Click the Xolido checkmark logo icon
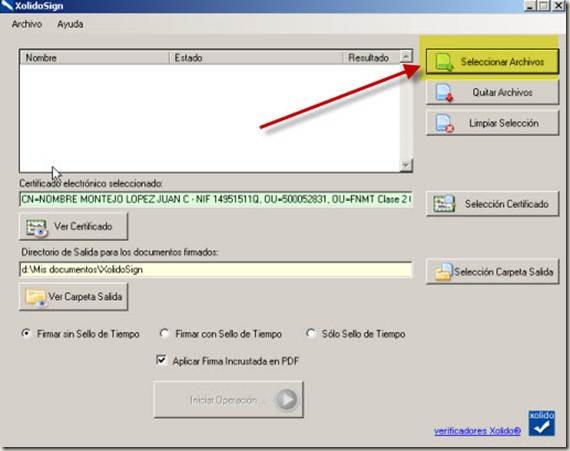 coord(542,423)
